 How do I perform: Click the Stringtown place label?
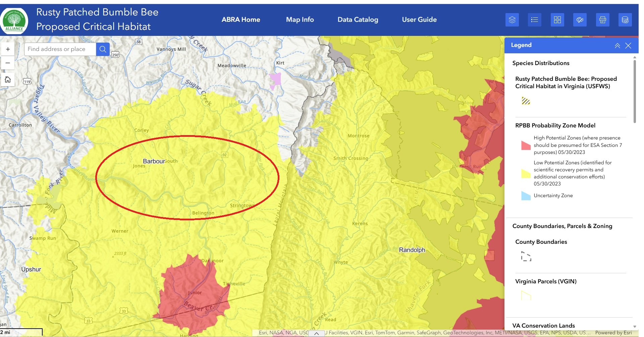coord(242,206)
